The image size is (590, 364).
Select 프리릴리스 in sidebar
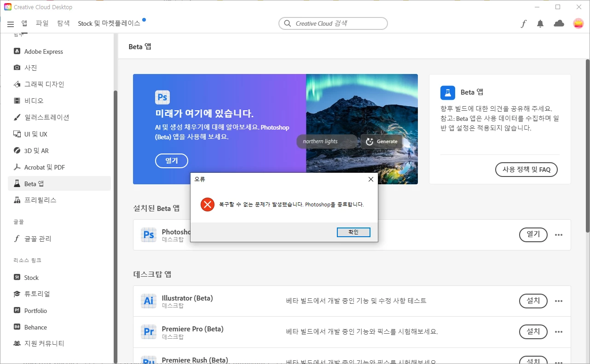(x=59, y=200)
